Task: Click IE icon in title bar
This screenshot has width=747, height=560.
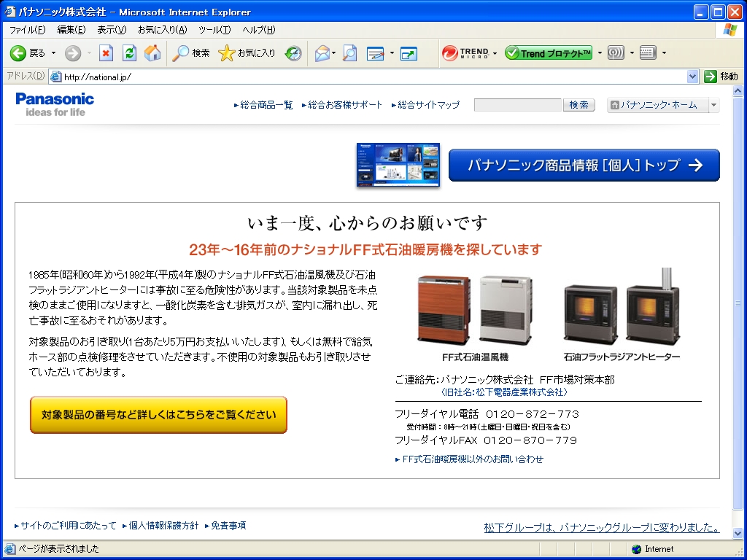Action: 9,12
